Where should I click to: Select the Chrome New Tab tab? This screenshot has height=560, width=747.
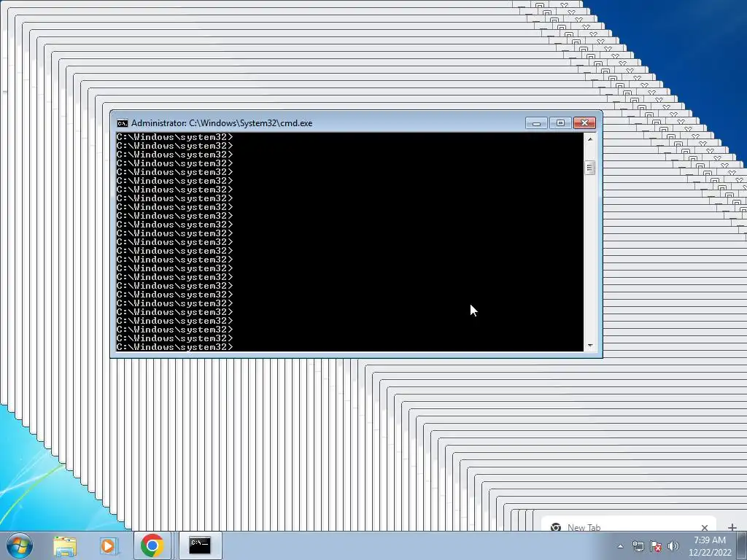629,524
